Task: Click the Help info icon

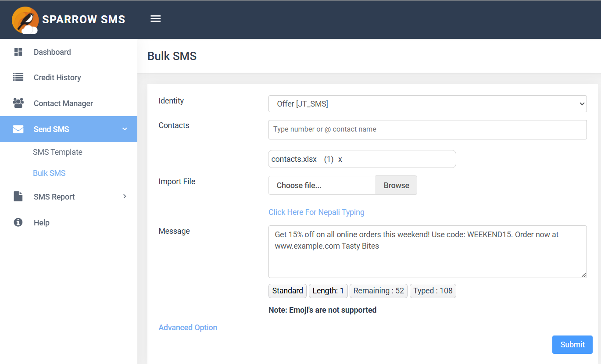Action: click(18, 222)
